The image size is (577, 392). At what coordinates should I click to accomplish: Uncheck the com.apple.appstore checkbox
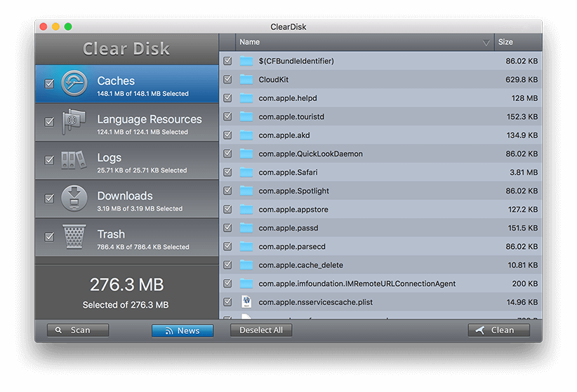tap(228, 209)
